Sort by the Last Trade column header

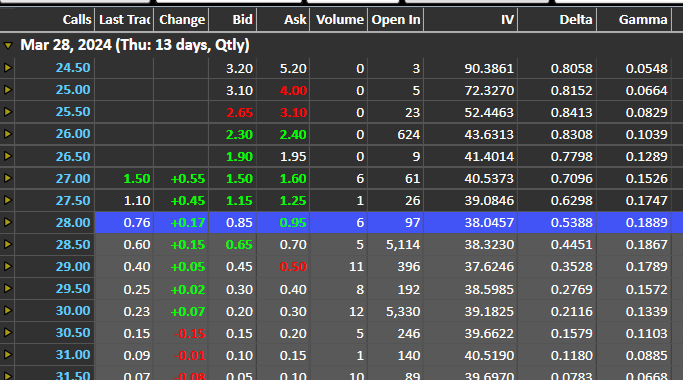click(x=124, y=20)
